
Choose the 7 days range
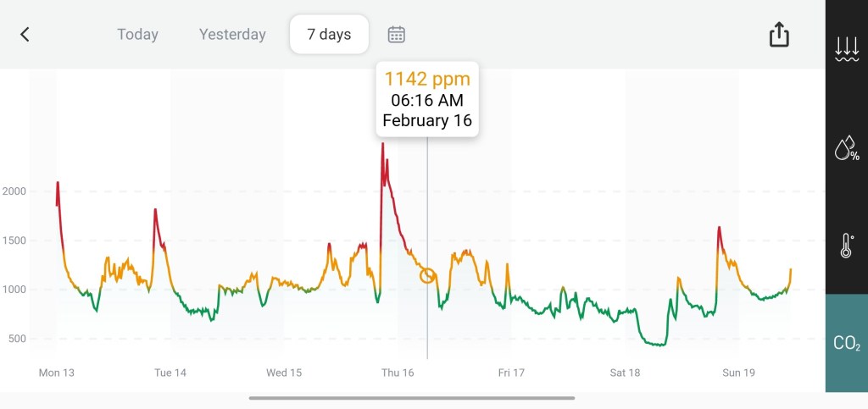click(329, 35)
